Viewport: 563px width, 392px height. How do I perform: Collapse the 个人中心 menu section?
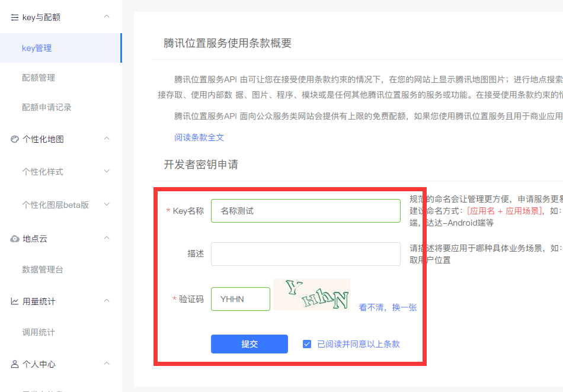tap(107, 364)
